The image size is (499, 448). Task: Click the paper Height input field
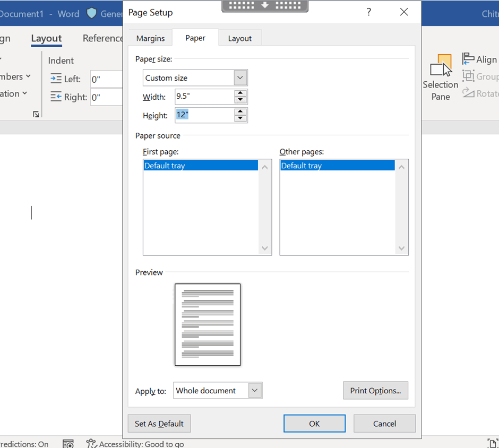(204, 115)
